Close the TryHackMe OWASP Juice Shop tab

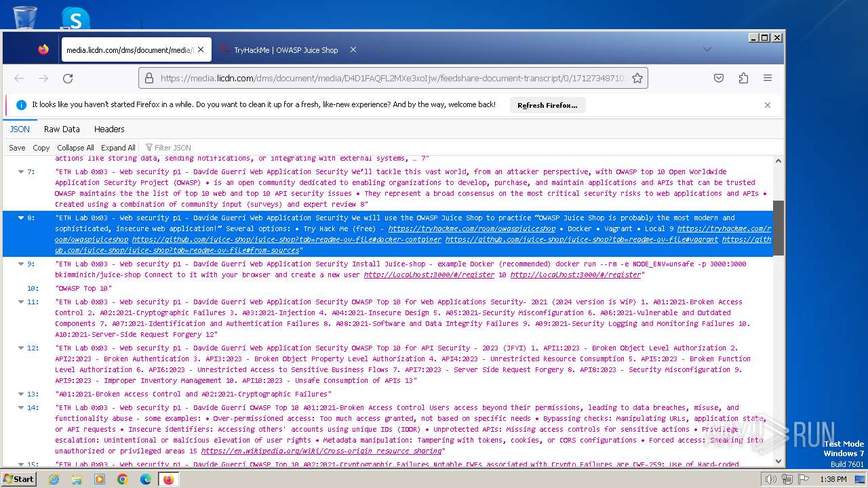[353, 49]
